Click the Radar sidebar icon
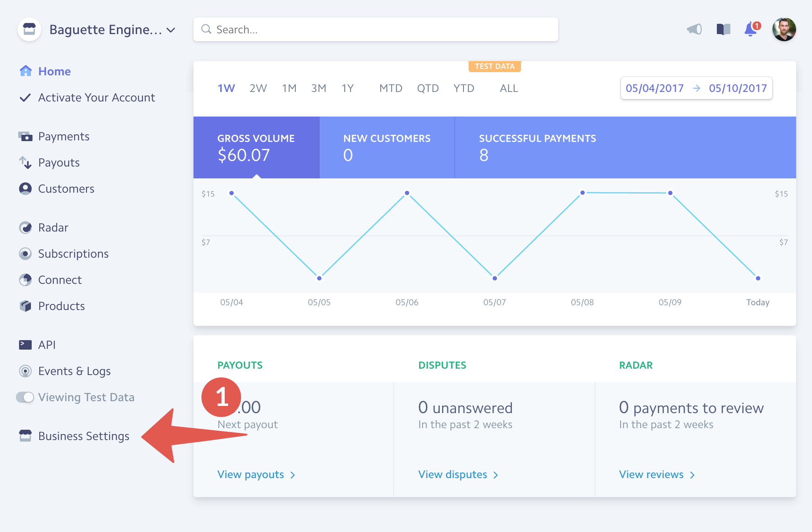This screenshot has width=812, height=532. (25, 228)
